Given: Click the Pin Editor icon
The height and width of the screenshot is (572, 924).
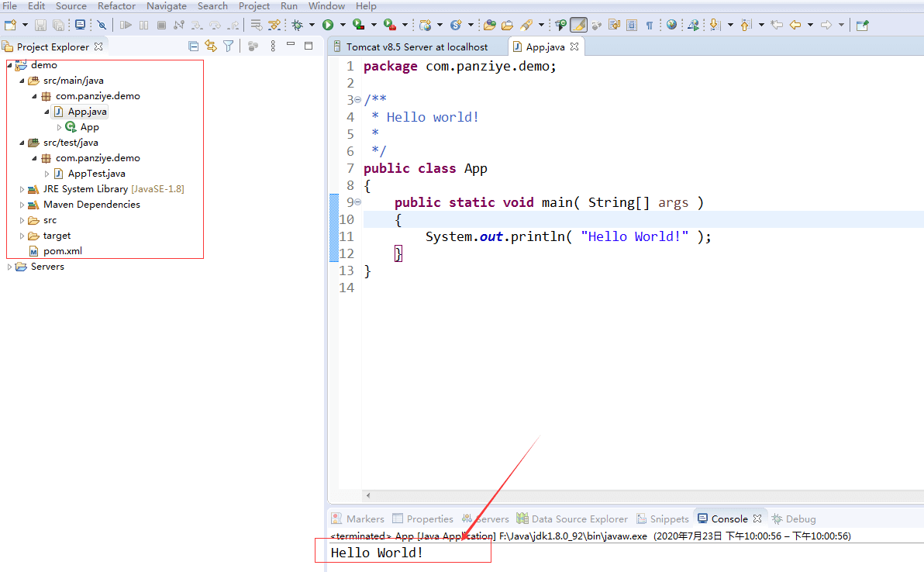Looking at the screenshot, I should [863, 25].
